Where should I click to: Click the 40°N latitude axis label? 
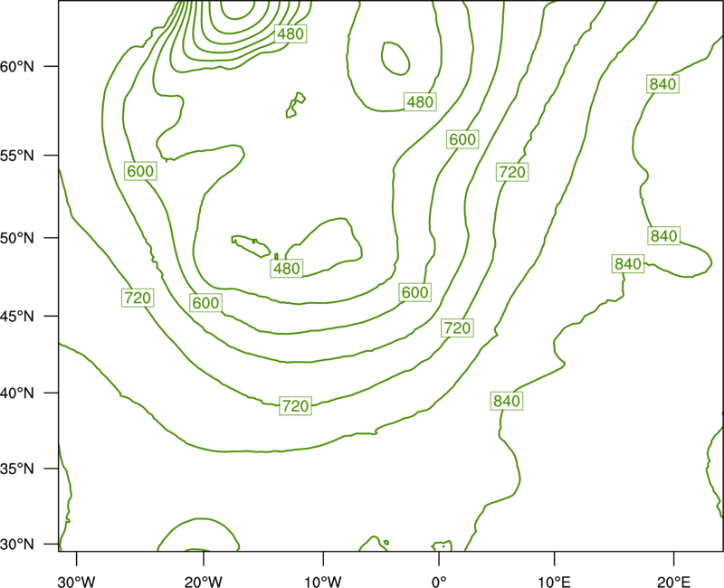point(17,394)
